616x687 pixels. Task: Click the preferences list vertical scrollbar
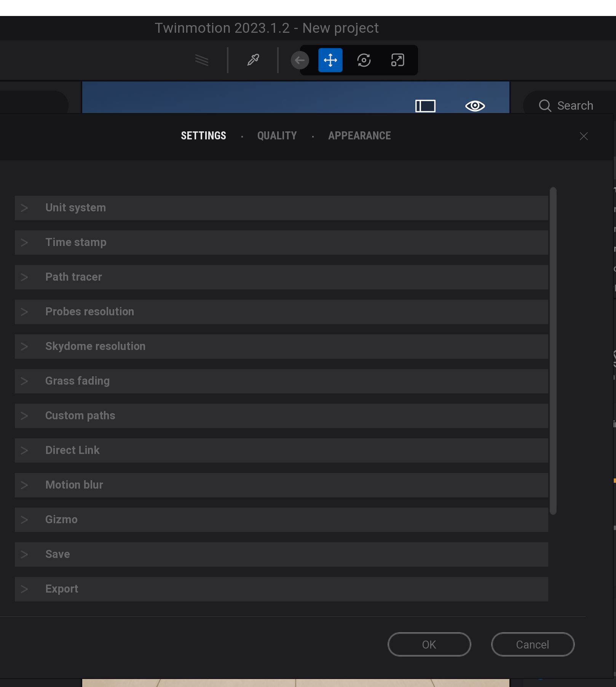(x=553, y=350)
